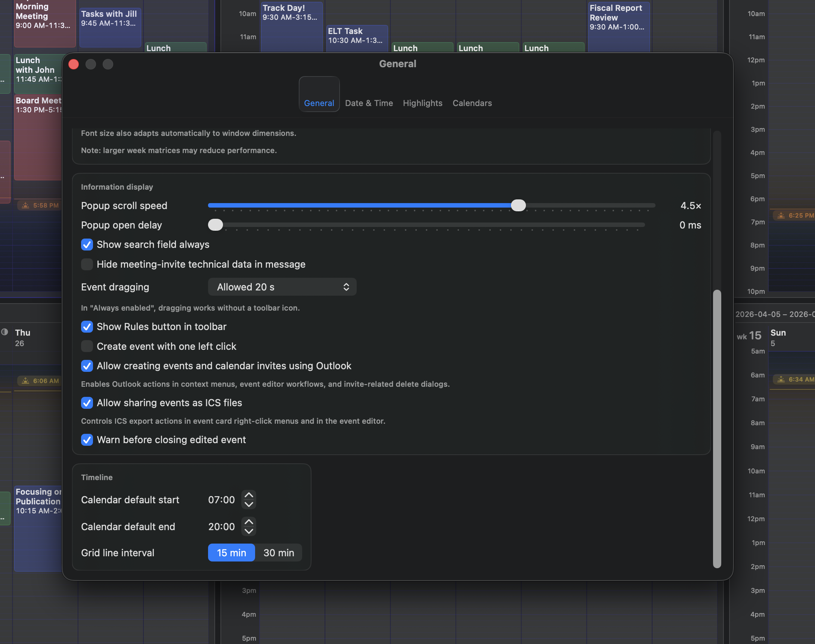The width and height of the screenshot is (815, 644).
Task: Disable "Show search field always"
Action: pos(87,245)
